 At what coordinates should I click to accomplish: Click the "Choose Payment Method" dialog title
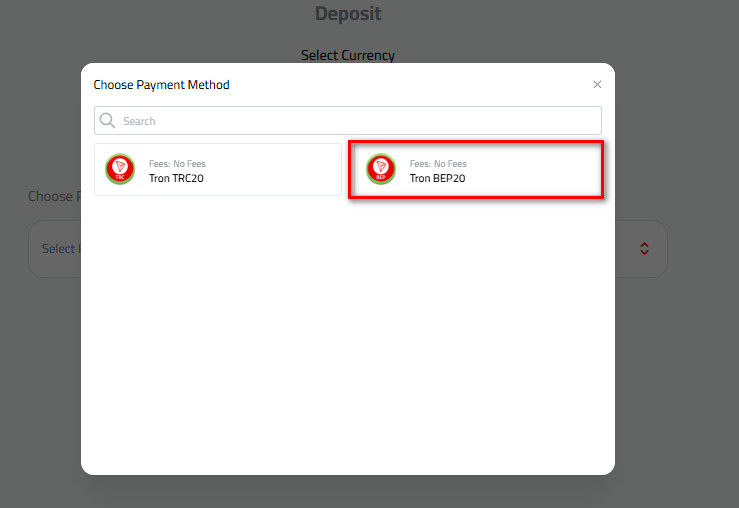pos(162,85)
